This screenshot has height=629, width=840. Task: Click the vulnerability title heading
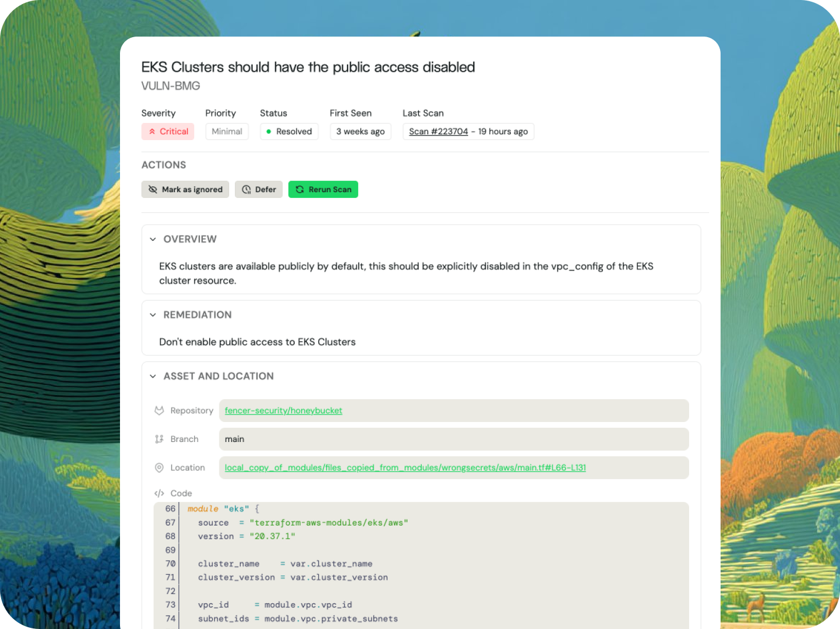coord(308,67)
